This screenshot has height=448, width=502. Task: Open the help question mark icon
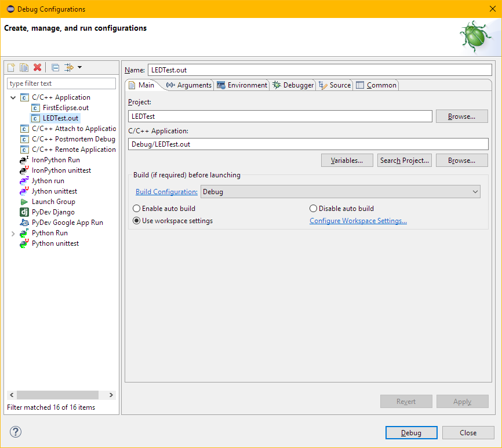coord(16,432)
